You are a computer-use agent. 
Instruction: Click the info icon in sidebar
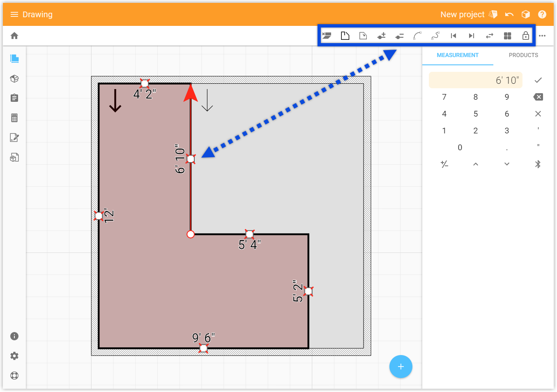14,336
